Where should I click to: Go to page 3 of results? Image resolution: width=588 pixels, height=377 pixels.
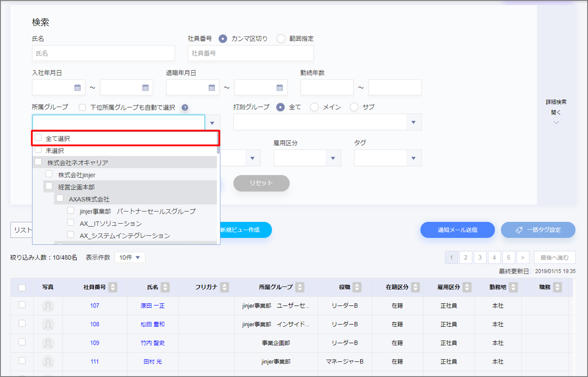coord(480,258)
